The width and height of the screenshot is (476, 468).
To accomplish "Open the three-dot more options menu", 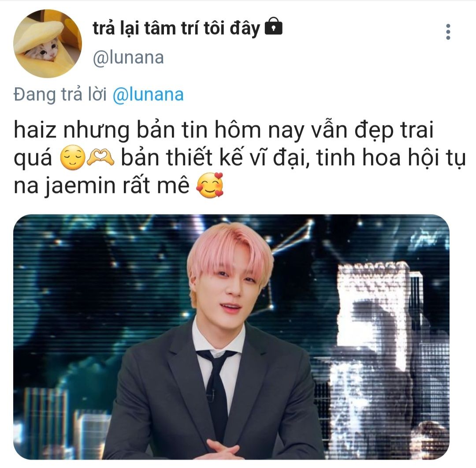I will (448, 32).
